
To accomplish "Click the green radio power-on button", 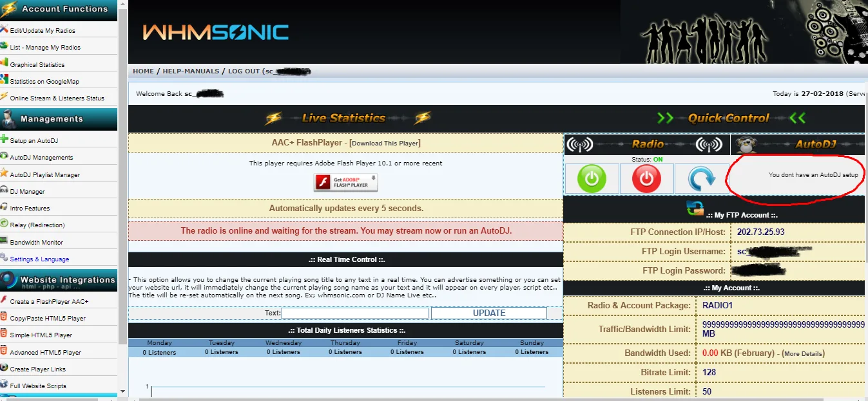I will click(x=592, y=179).
